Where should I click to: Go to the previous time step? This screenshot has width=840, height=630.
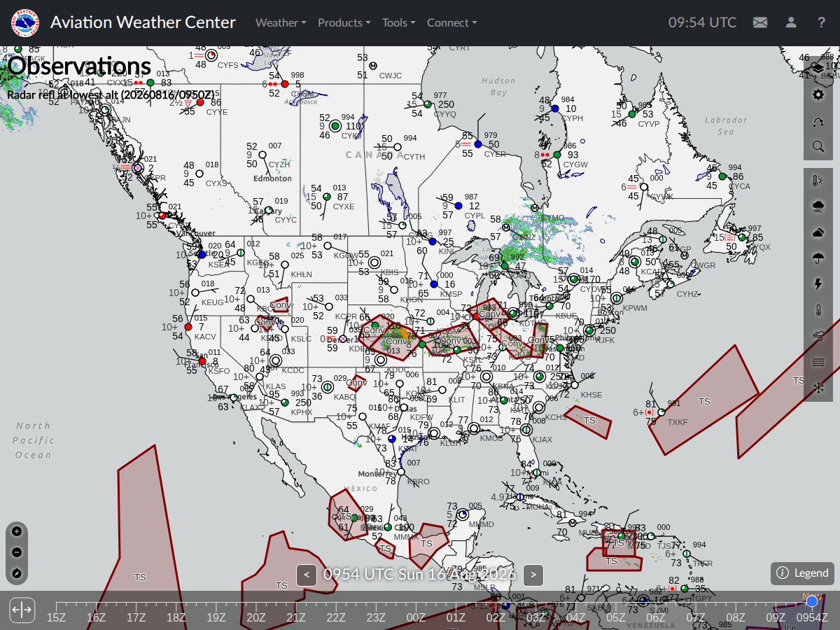point(306,575)
